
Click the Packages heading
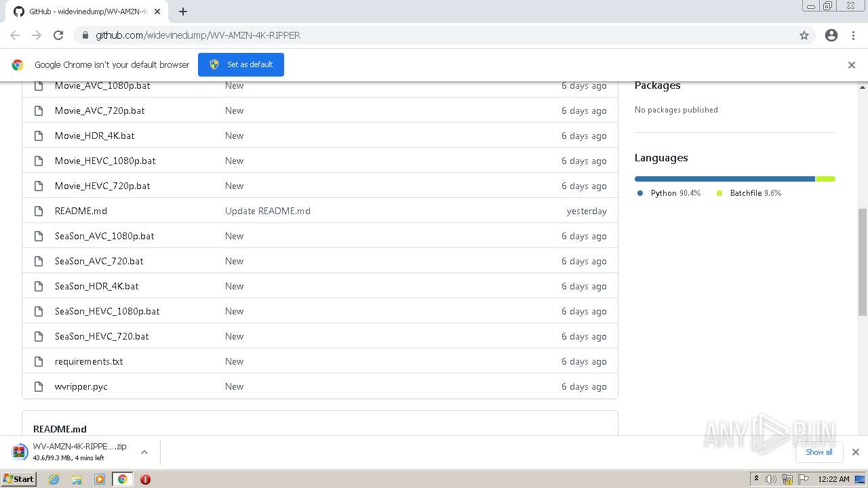point(657,85)
